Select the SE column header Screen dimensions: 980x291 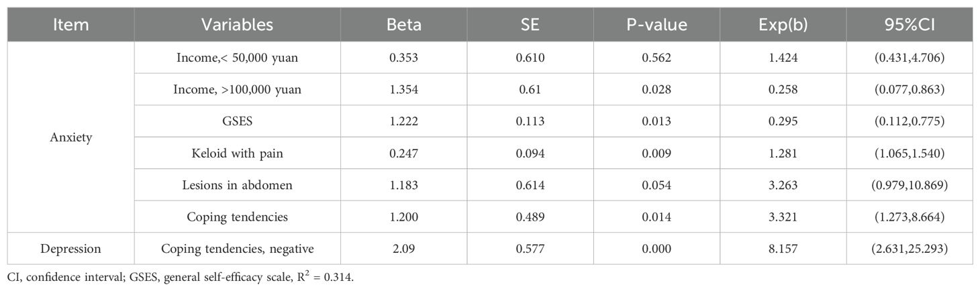(530, 25)
